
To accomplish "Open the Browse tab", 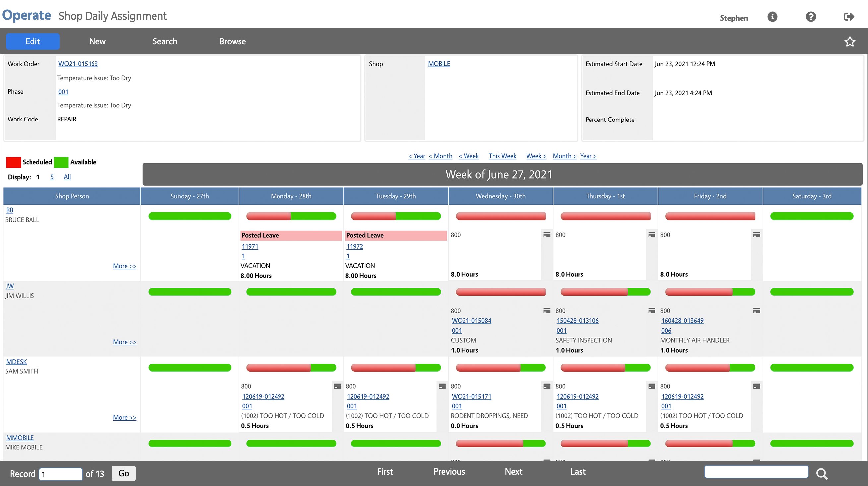I will tap(232, 41).
